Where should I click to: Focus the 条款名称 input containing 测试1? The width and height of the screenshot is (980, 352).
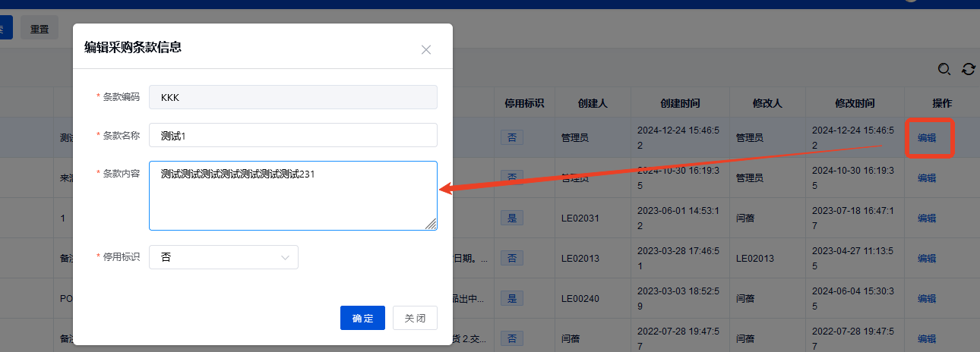click(x=292, y=135)
